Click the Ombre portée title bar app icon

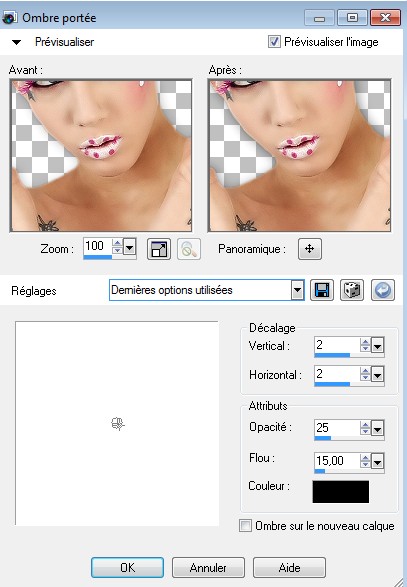coord(9,18)
